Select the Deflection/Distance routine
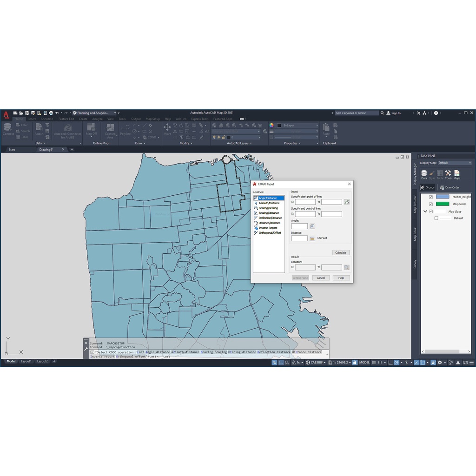 click(270, 218)
